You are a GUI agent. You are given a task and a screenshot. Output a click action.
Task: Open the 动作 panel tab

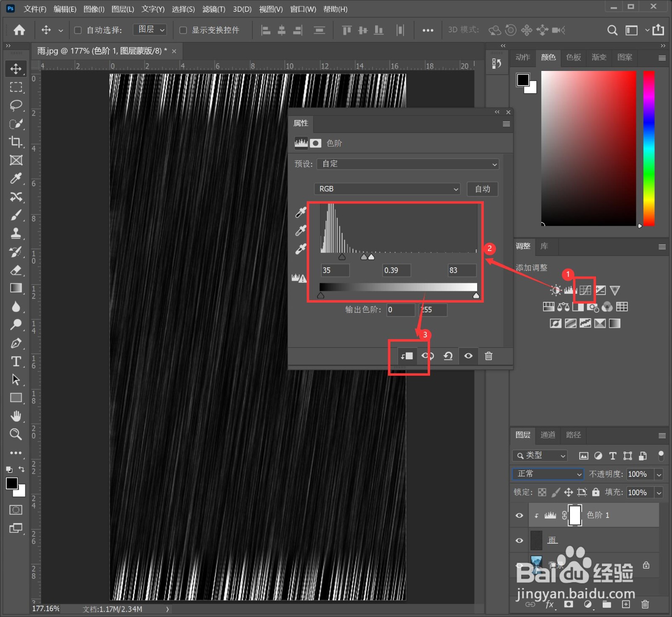click(x=523, y=58)
